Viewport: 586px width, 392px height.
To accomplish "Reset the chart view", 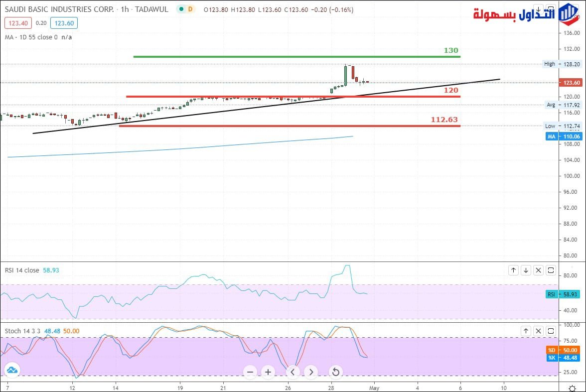I will (336, 372).
